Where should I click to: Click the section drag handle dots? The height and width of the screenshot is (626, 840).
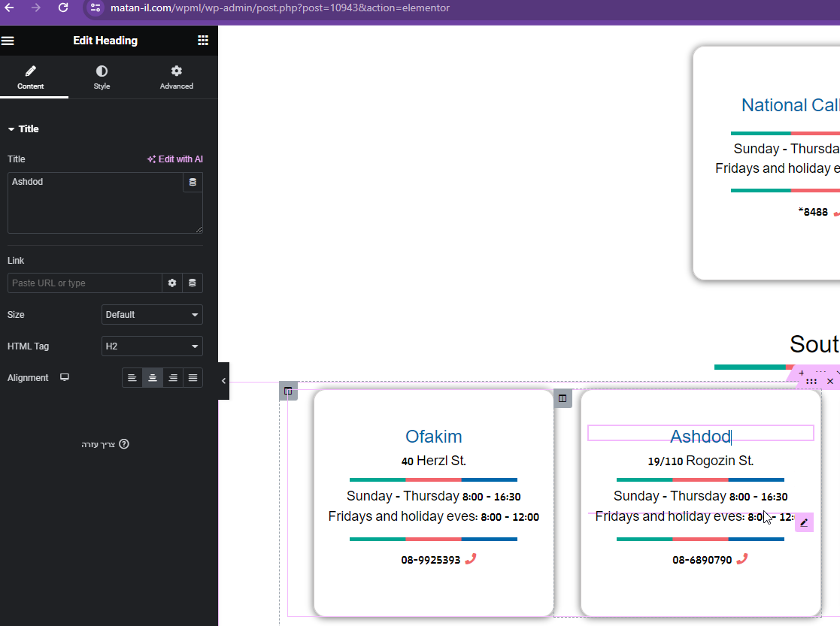tap(811, 381)
